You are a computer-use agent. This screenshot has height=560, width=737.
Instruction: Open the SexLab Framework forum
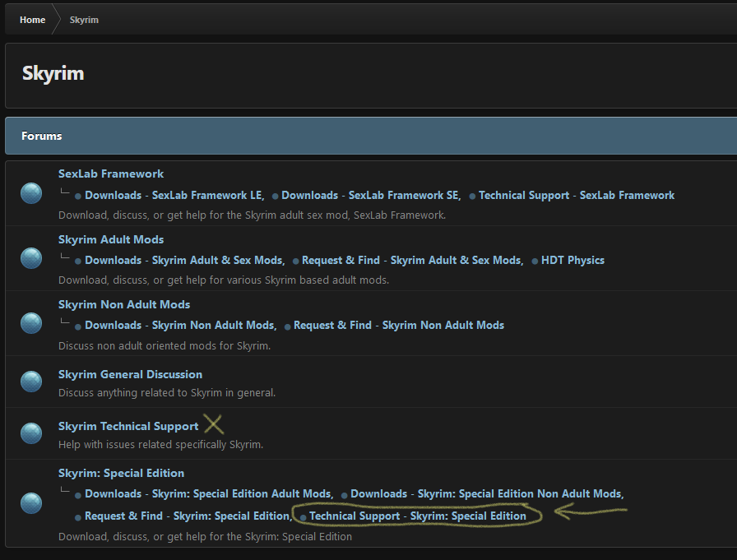pyautogui.click(x=111, y=174)
